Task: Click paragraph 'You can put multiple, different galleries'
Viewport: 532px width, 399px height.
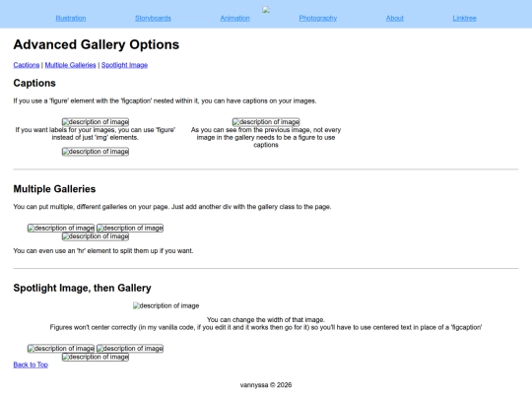Action: point(172,207)
